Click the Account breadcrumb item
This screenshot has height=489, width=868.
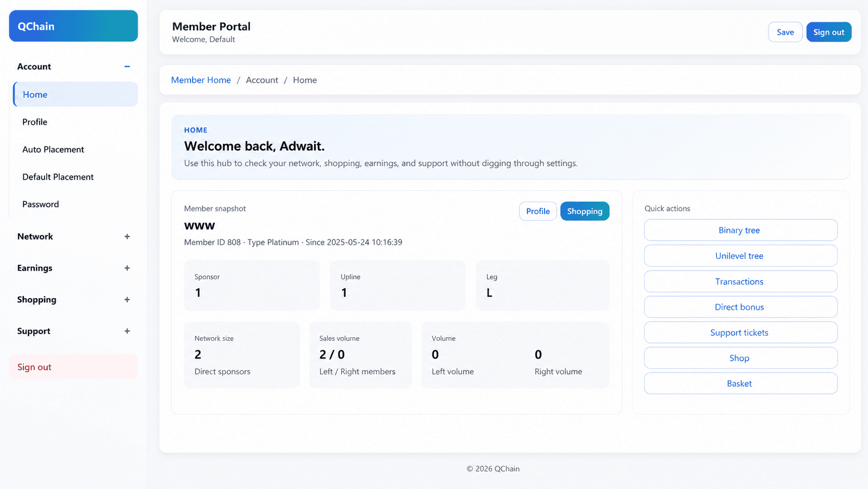[262, 80]
